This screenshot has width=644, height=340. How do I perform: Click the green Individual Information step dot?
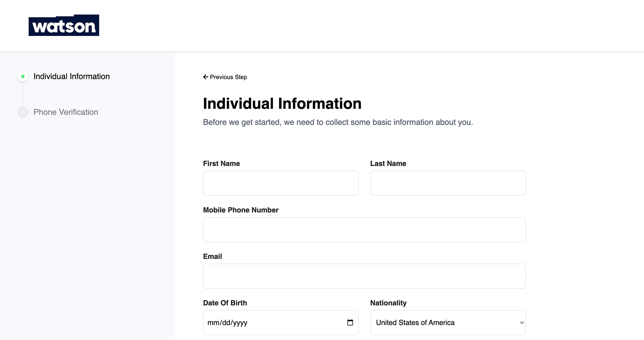(x=23, y=76)
